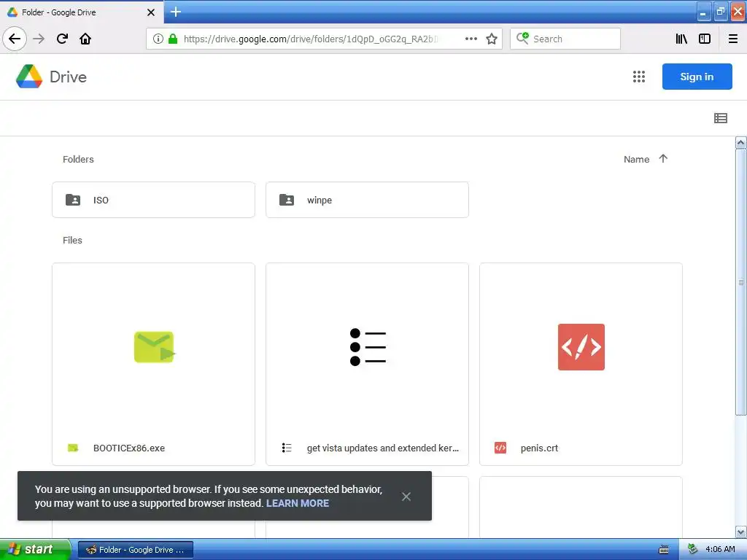Reload the page with the refresh icon
This screenshot has width=747, height=560.
point(62,39)
